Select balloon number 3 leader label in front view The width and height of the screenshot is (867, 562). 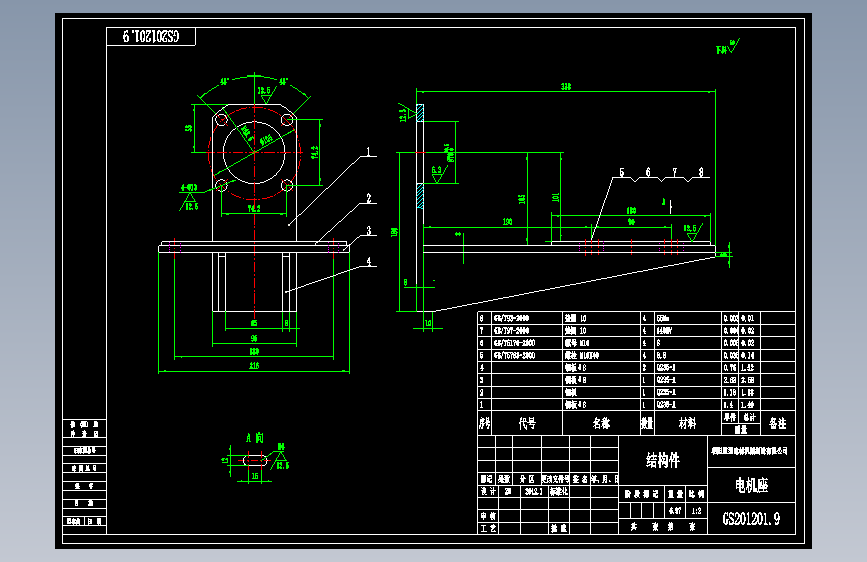[369, 230]
